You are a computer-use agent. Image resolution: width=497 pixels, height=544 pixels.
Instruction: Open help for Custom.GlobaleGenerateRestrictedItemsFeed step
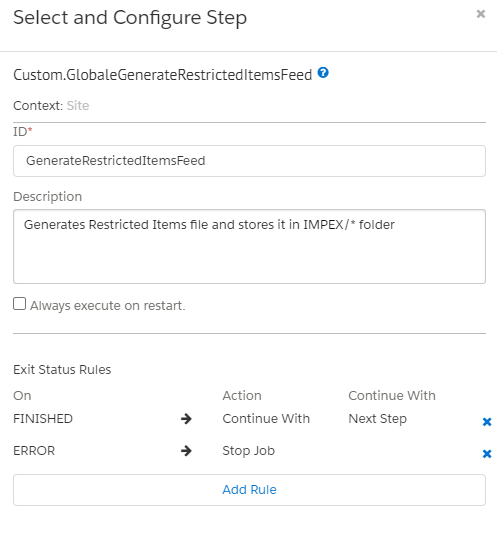323,73
